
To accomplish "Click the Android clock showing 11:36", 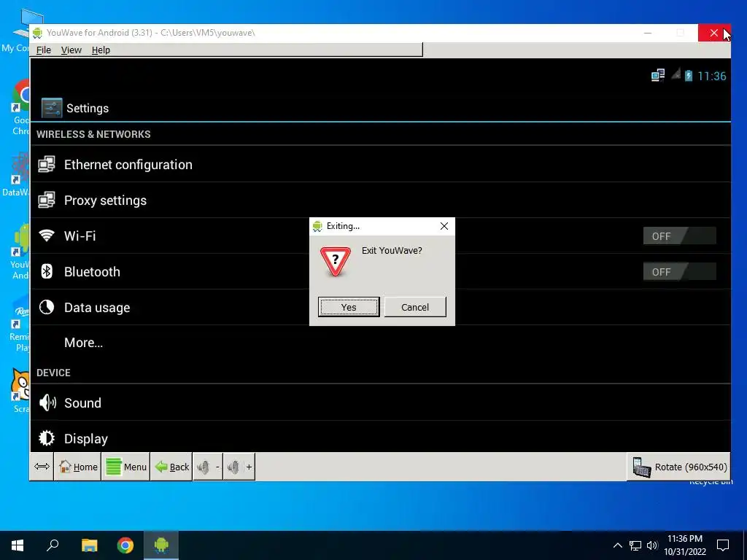I will tap(712, 76).
